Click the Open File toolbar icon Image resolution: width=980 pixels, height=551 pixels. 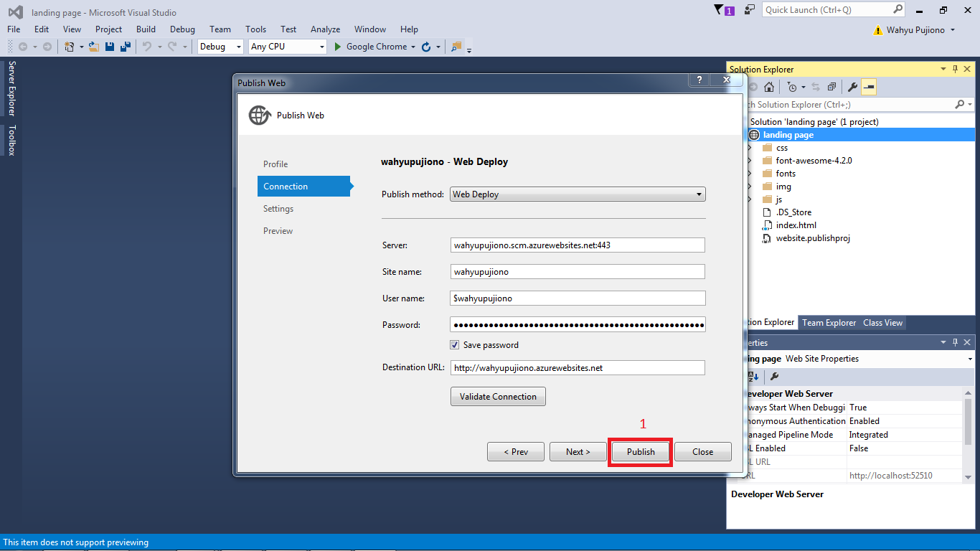(93, 47)
